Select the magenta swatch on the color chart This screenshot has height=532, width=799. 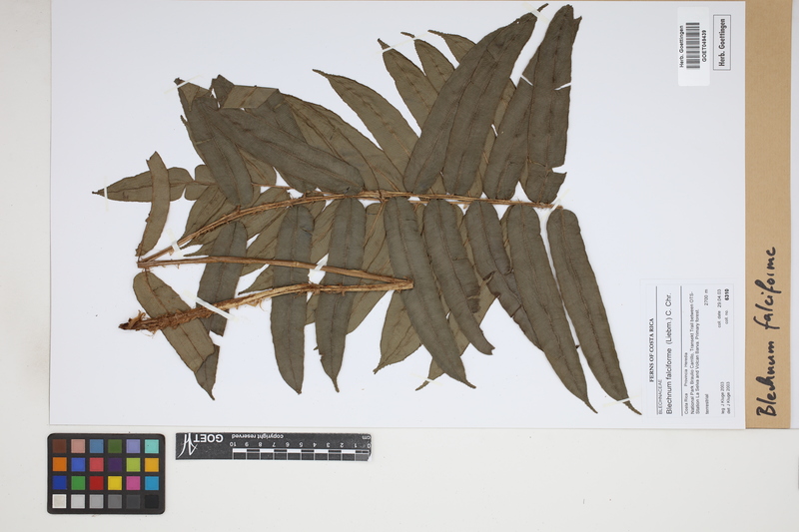coord(133,483)
